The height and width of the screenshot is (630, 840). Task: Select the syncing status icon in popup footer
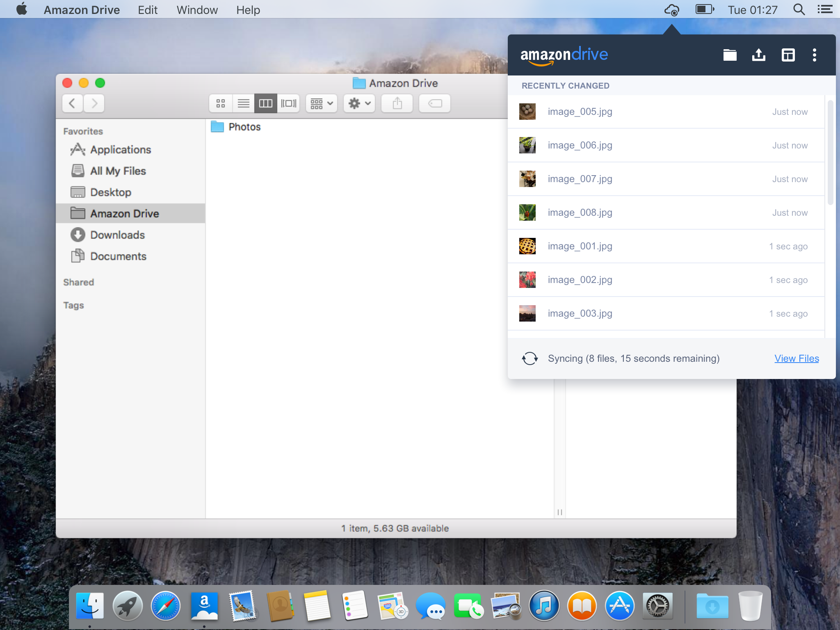click(530, 358)
